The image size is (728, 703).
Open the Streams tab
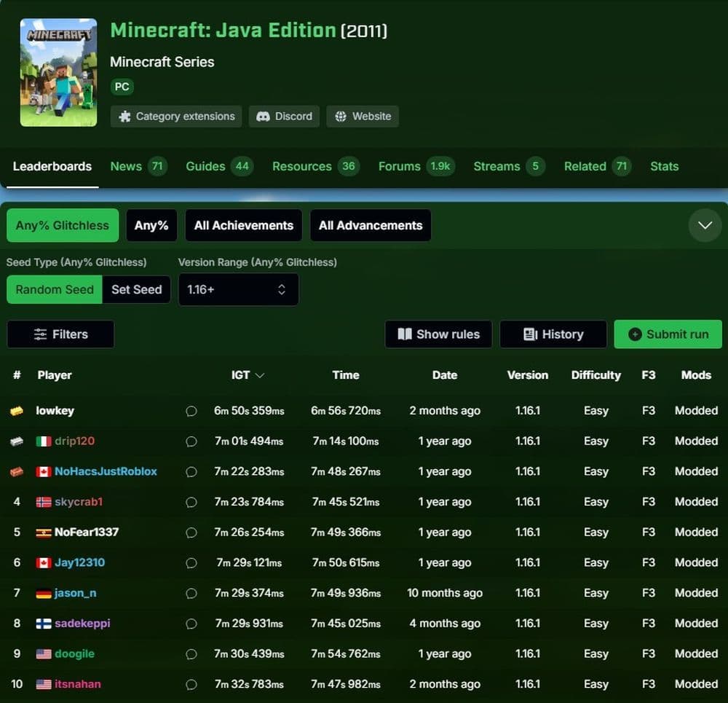pos(497,166)
